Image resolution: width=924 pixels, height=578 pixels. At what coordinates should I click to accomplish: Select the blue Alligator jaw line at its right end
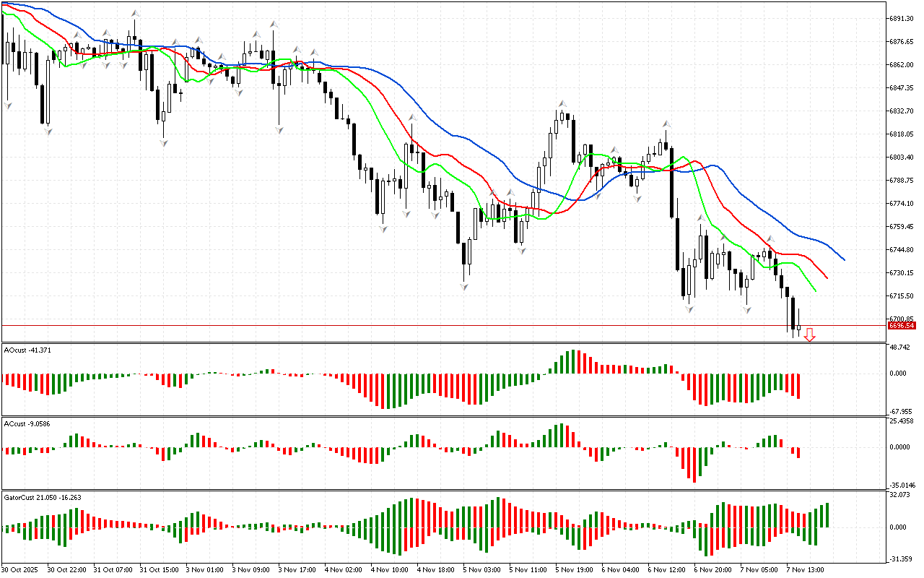(843, 259)
